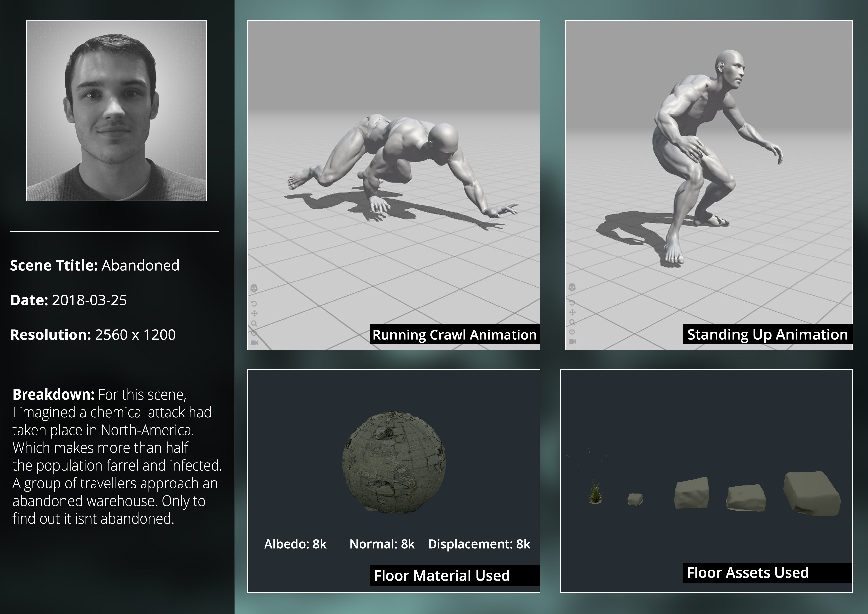Click the Displacement: 8k text
This screenshot has width=868, height=614.
pos(479,544)
